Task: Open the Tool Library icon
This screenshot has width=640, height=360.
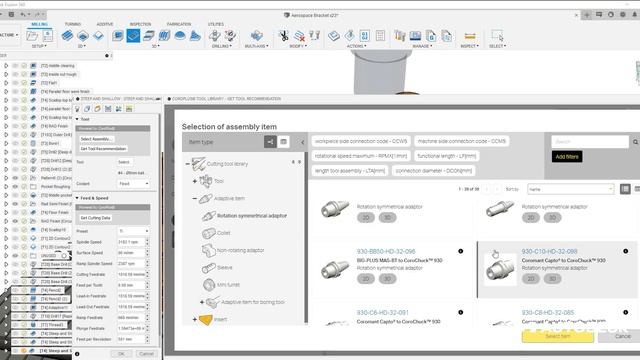Action: [400, 36]
